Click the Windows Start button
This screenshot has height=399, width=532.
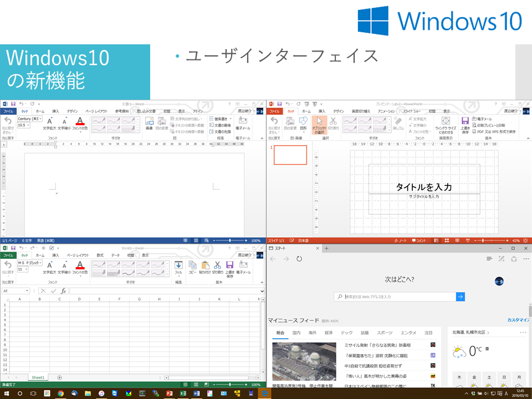point(6,393)
